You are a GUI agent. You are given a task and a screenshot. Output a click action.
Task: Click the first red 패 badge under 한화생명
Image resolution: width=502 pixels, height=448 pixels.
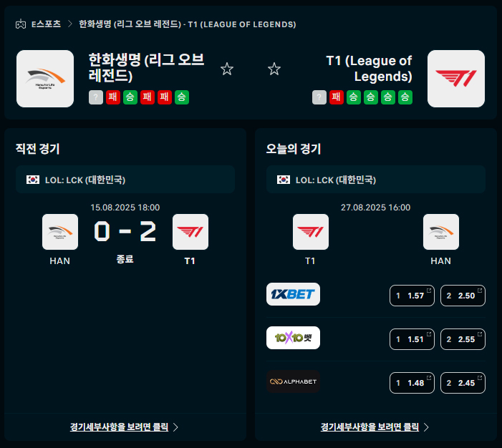113,97
